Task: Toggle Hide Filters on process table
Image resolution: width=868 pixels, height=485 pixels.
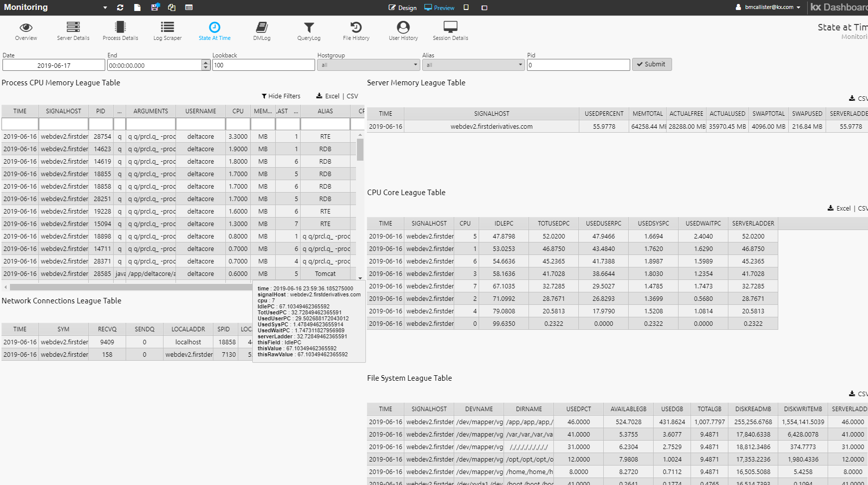Action: [281, 96]
